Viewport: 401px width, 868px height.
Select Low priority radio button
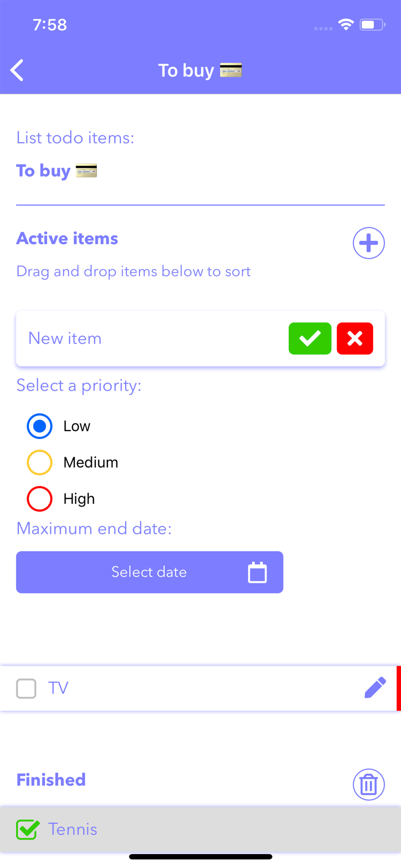pyautogui.click(x=39, y=426)
